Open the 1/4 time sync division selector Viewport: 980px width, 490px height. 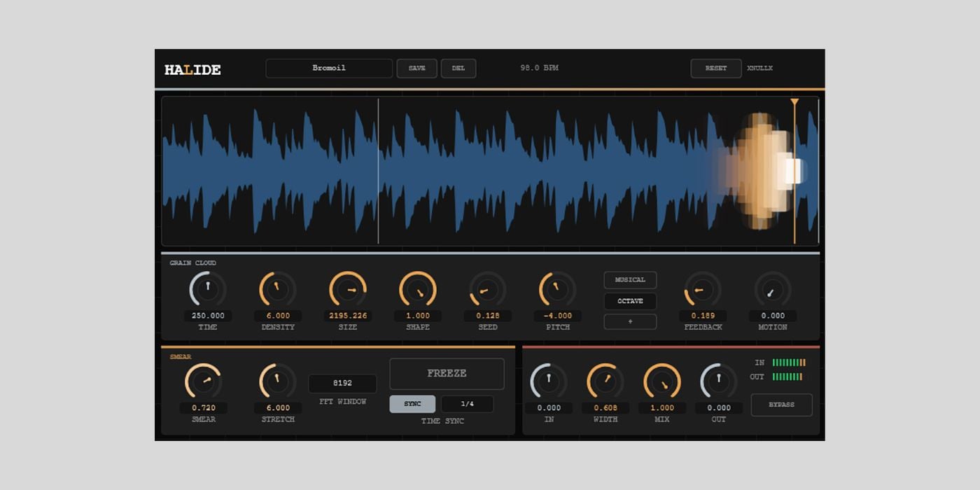click(467, 404)
